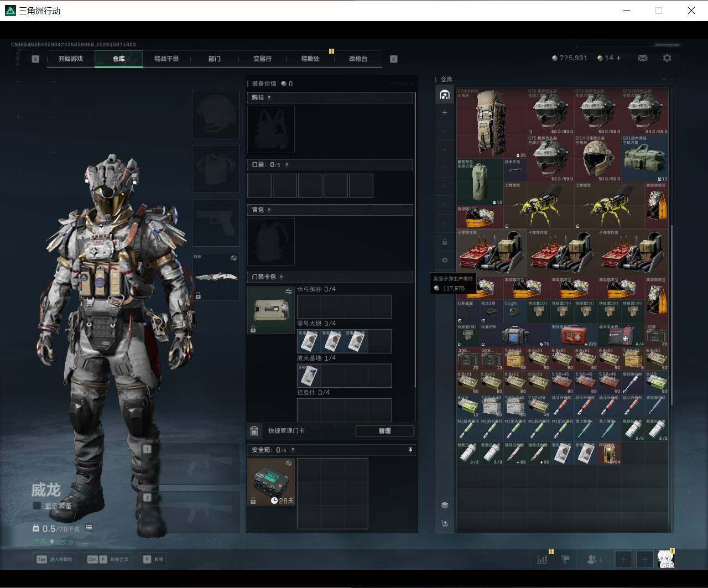Open the 改枪台 tab
This screenshot has width=708, height=588.
358,59
